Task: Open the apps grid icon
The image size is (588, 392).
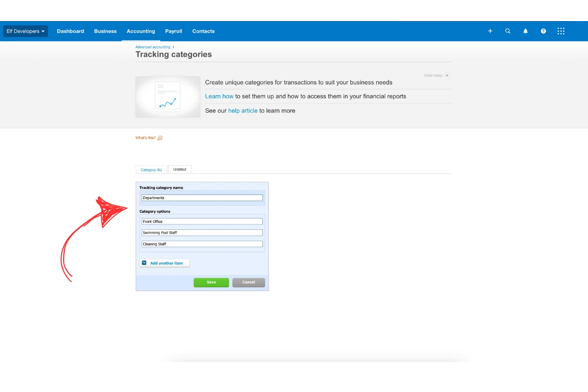Action: (561, 31)
